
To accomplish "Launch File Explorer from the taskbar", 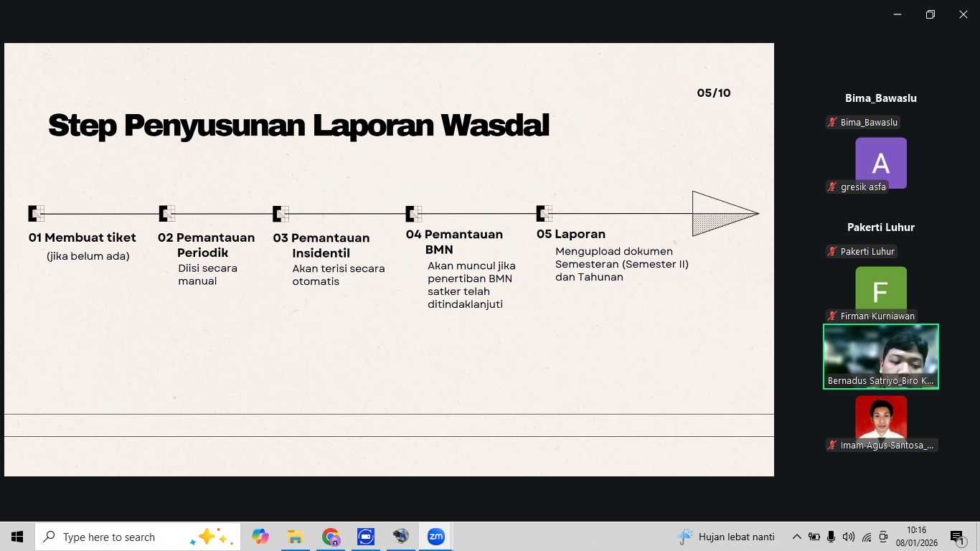I will coord(295,537).
